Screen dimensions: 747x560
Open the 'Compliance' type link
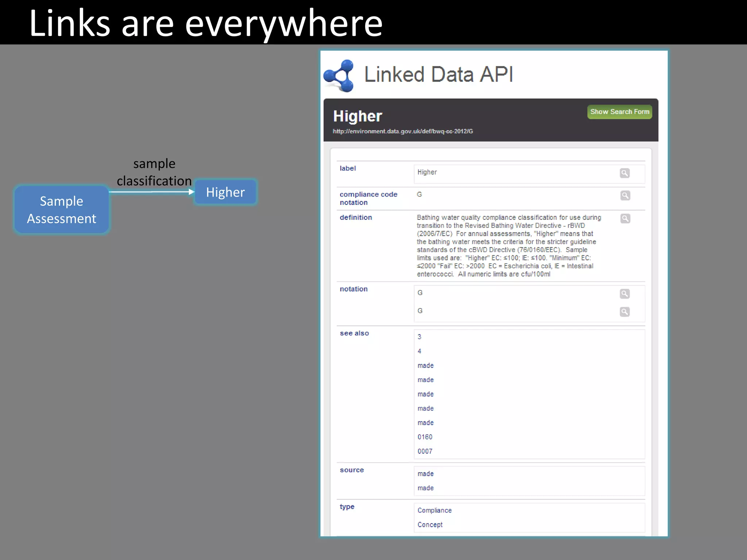coord(434,510)
